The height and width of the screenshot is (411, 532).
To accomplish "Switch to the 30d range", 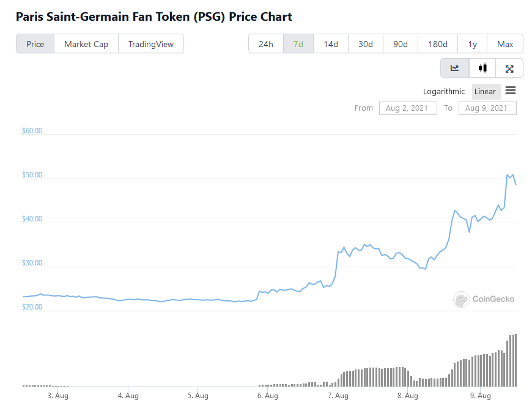I will pyautogui.click(x=365, y=43).
